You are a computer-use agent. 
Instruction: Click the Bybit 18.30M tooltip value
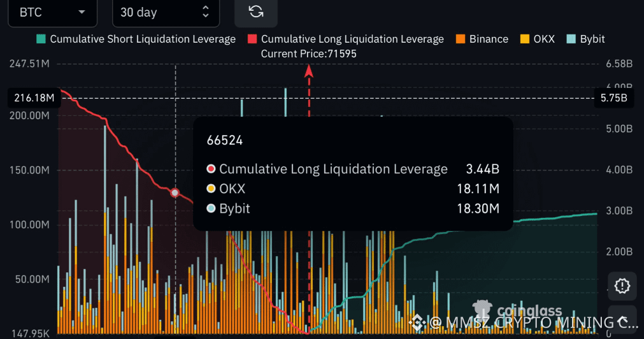[x=478, y=208]
